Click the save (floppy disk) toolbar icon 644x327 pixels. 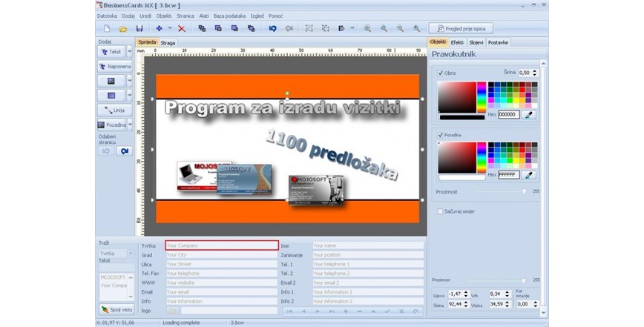coord(139,28)
